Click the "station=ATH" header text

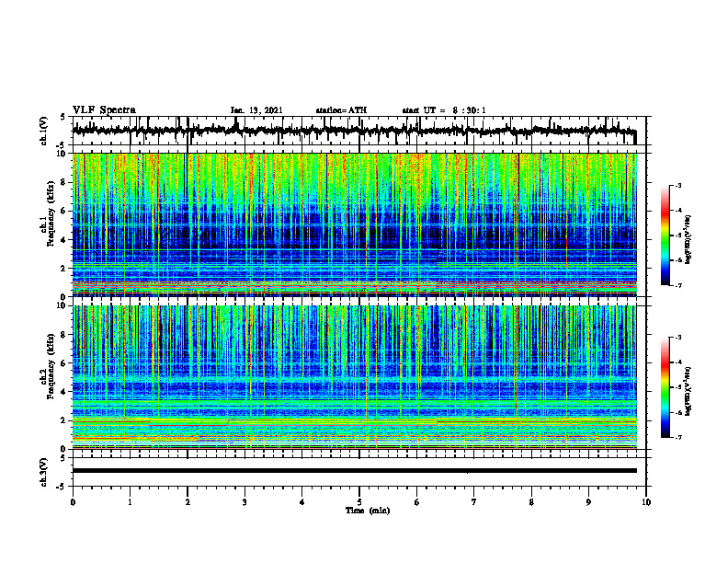341,110
